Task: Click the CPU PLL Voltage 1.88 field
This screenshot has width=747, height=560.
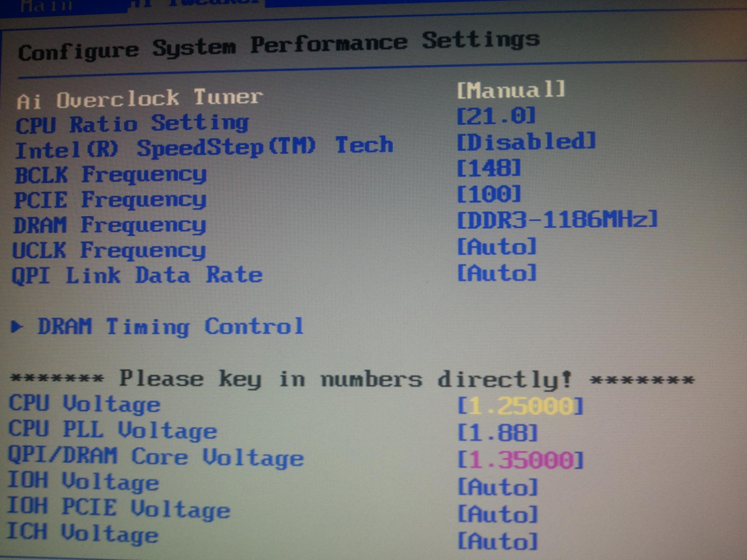Action: 498,433
